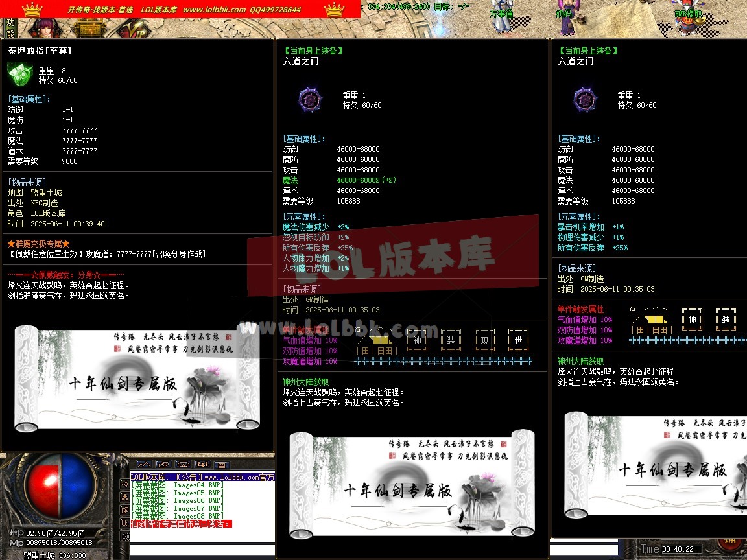Click 需要等级 9000 in left panel
747x560 pixels.
pyautogui.click(x=42, y=161)
